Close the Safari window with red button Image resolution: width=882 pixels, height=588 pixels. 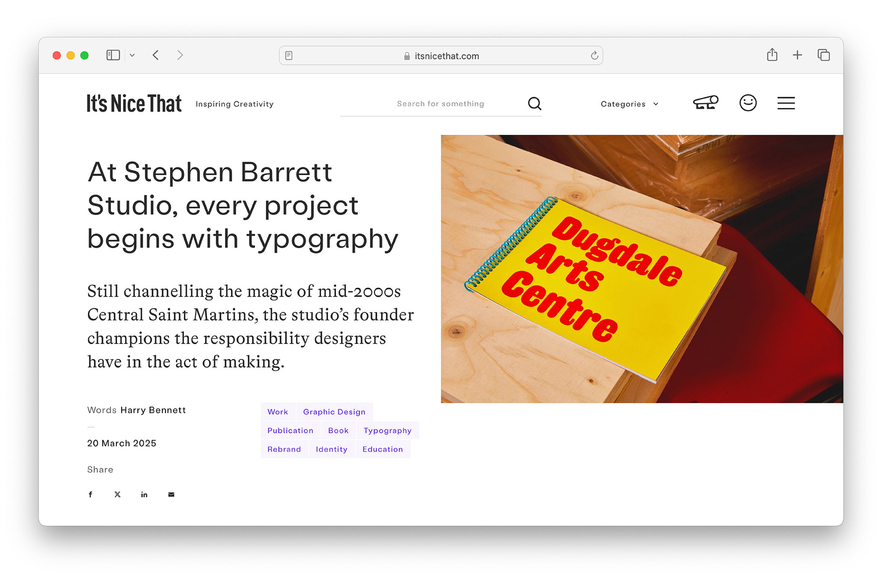click(57, 55)
